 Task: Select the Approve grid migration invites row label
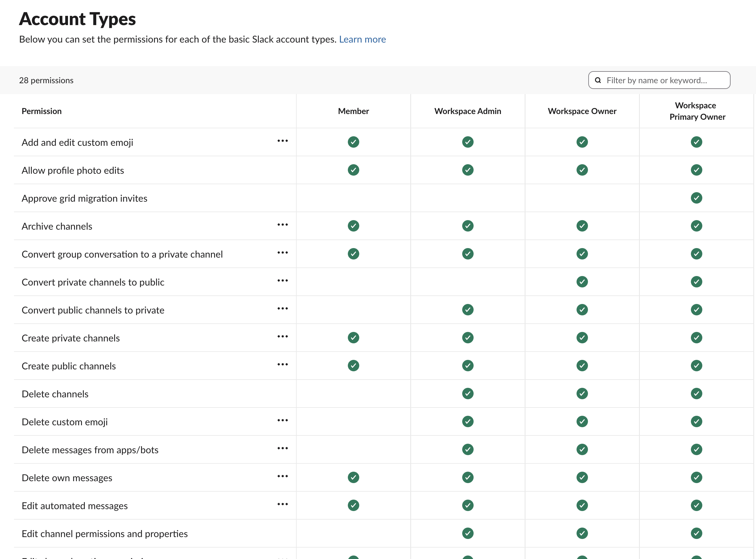[84, 198]
